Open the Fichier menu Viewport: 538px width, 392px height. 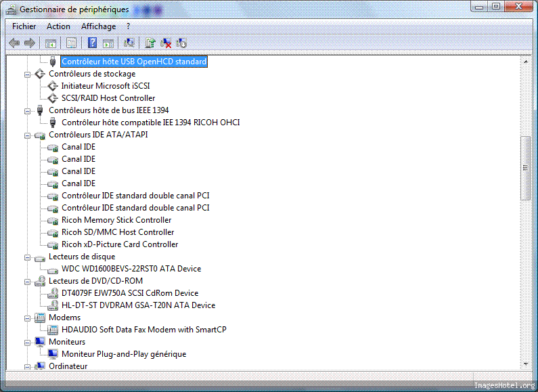(24, 26)
